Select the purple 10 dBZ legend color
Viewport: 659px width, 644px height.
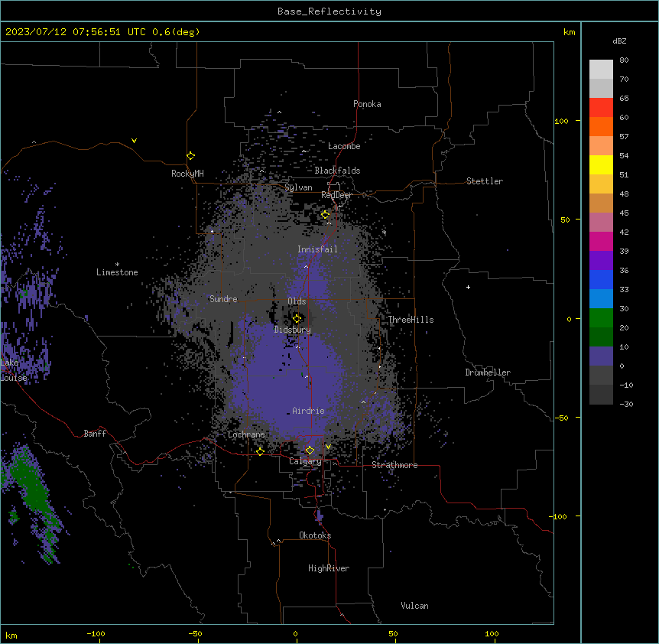pos(601,356)
